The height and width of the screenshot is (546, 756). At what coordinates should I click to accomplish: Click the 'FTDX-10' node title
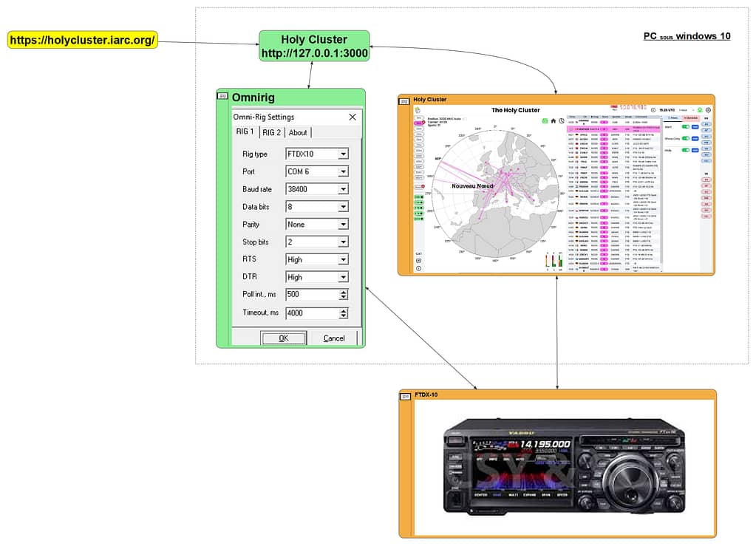click(426, 395)
